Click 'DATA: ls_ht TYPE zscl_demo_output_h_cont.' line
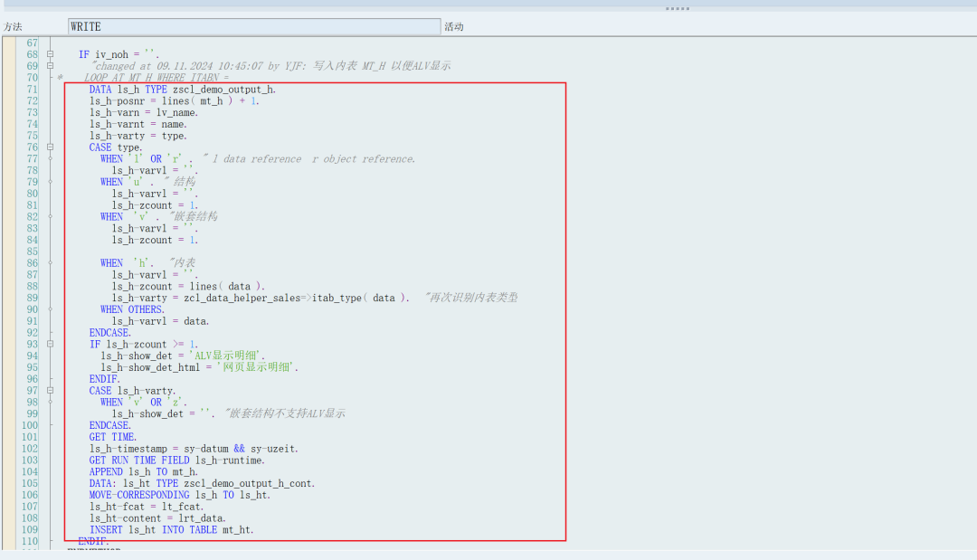This screenshot has height=560, width=977. coord(202,483)
